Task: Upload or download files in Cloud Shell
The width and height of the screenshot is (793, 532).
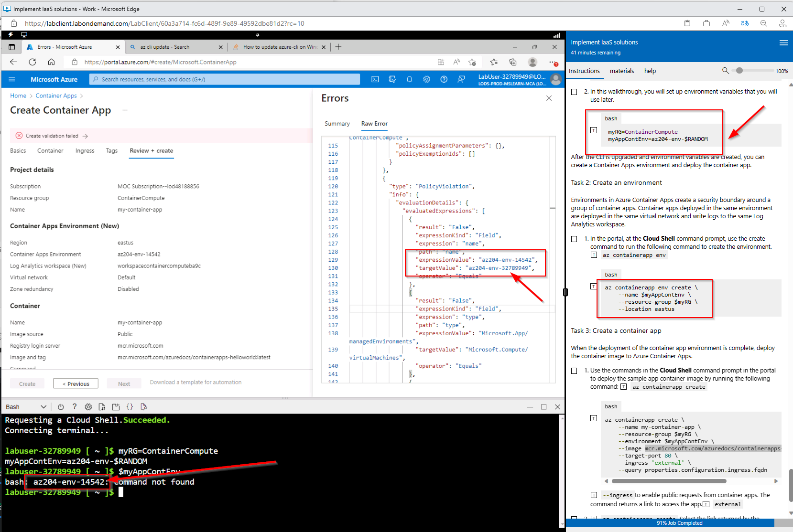Action: pos(102,406)
